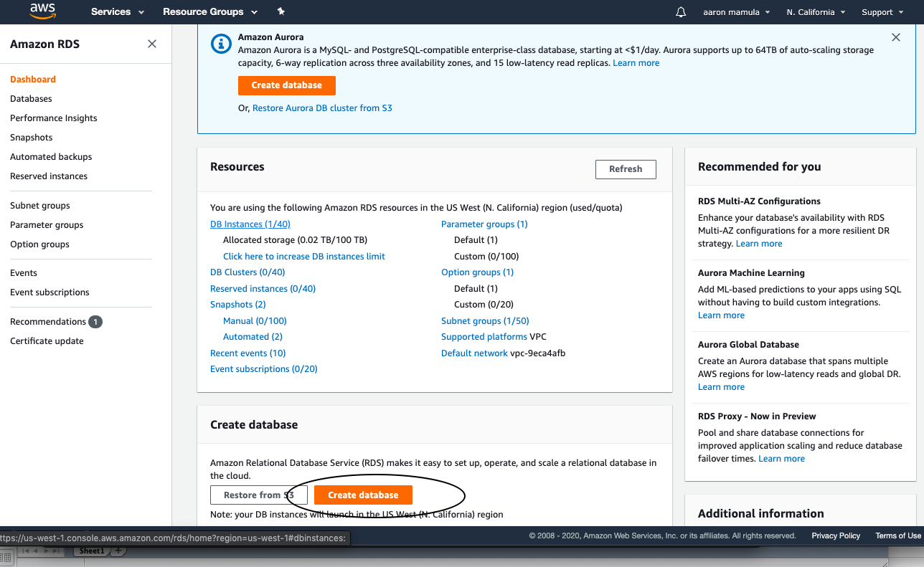The width and height of the screenshot is (924, 567).
Task: Select VPC platform value text
Action: point(538,337)
